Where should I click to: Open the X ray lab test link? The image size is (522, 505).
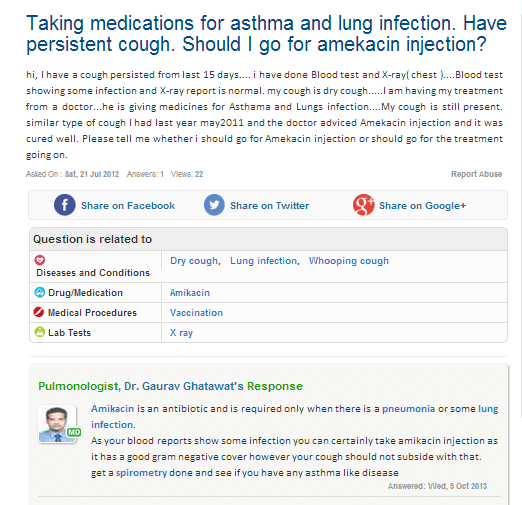(x=181, y=333)
